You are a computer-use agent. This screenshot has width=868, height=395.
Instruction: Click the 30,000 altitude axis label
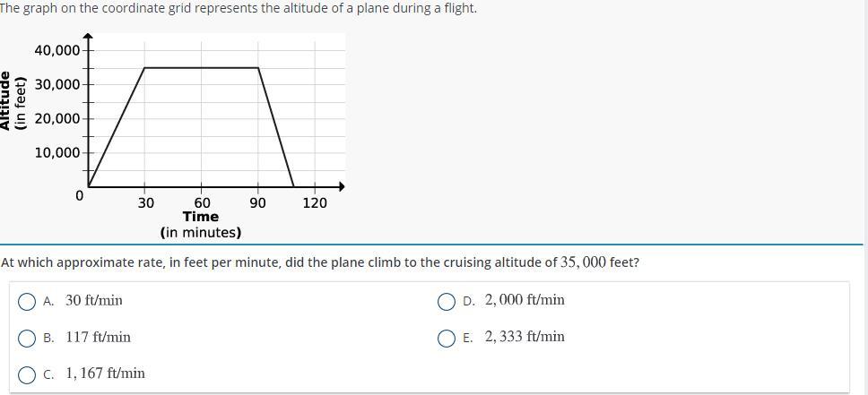pyautogui.click(x=57, y=84)
